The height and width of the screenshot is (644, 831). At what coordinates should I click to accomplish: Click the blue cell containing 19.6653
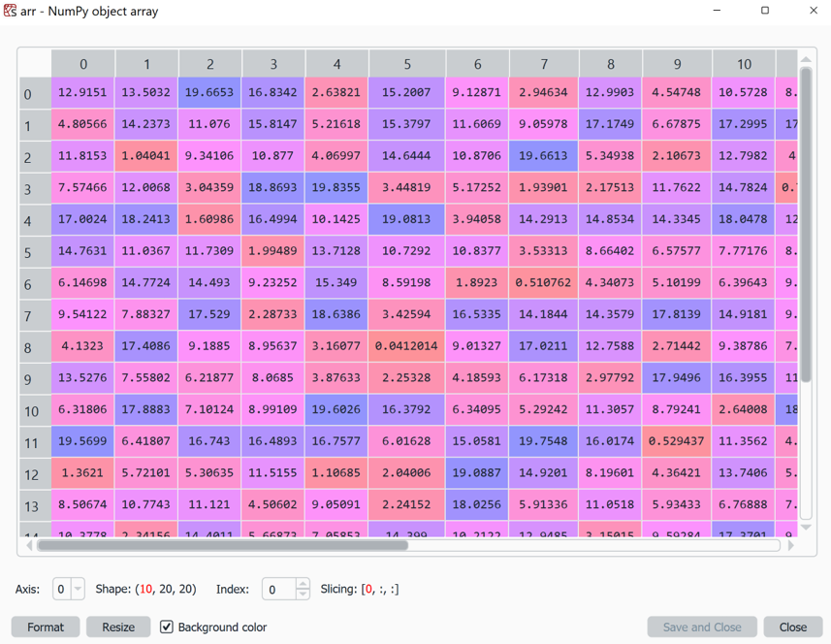point(209,93)
